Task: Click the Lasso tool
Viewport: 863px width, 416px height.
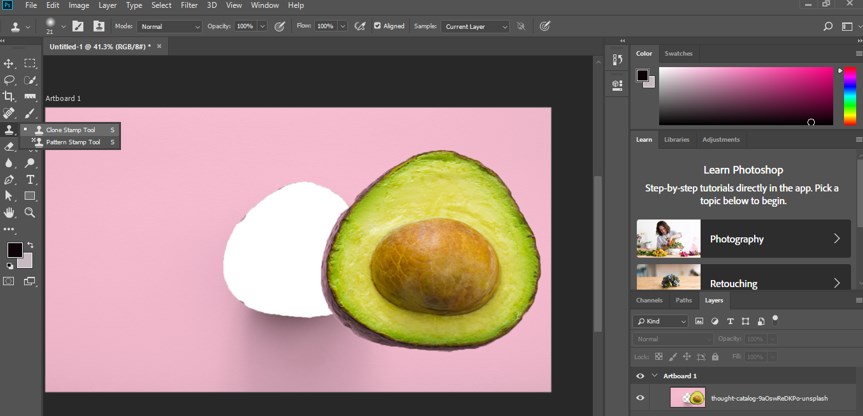Action: point(9,79)
